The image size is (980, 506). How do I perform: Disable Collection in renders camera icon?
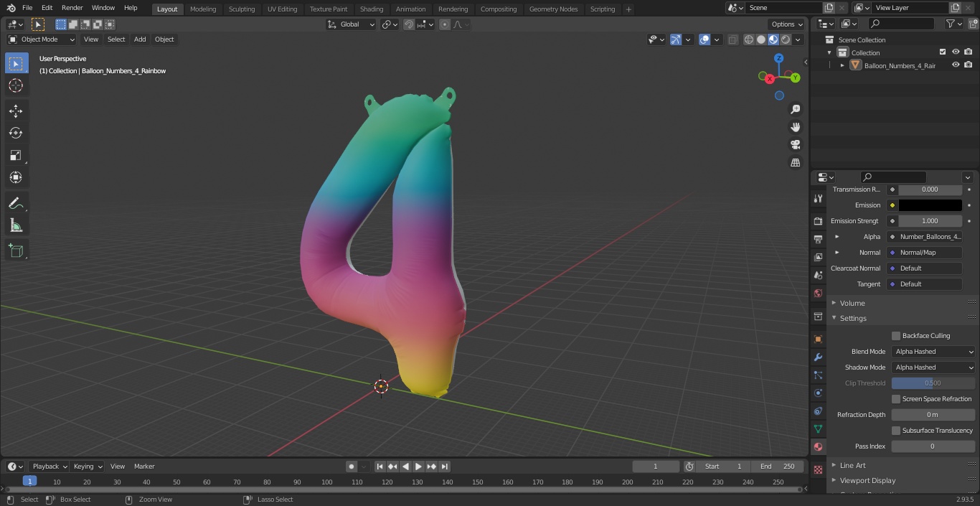tap(969, 52)
